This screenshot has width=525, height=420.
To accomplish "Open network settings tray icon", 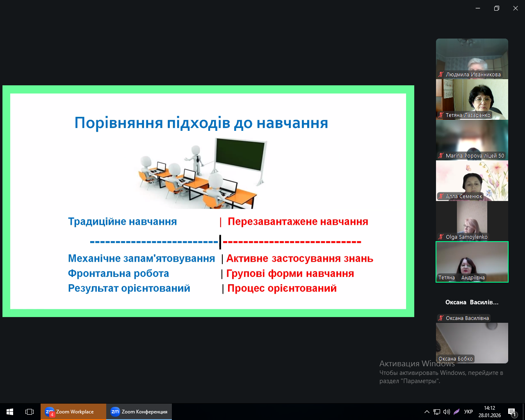I will (x=437, y=411).
